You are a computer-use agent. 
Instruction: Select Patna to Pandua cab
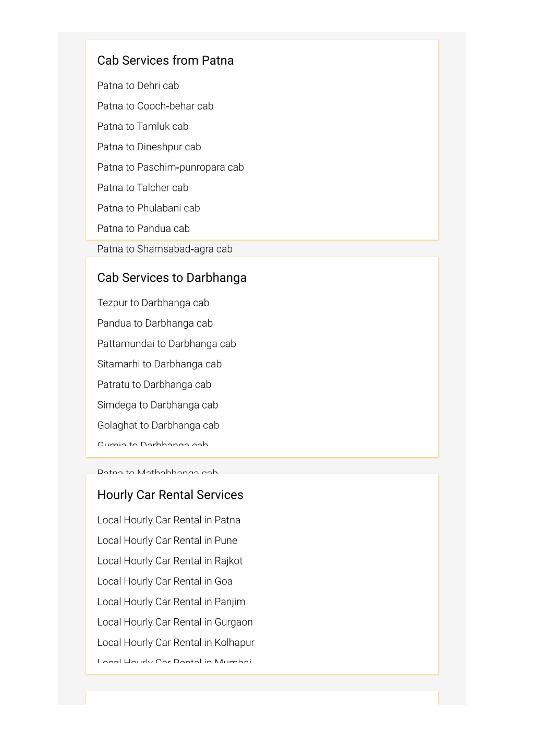(x=143, y=228)
